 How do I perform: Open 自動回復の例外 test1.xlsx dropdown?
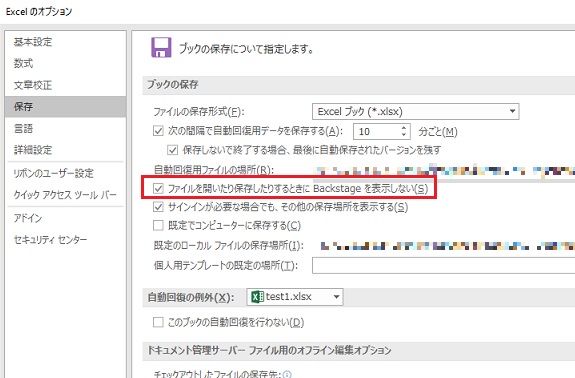tap(295, 297)
